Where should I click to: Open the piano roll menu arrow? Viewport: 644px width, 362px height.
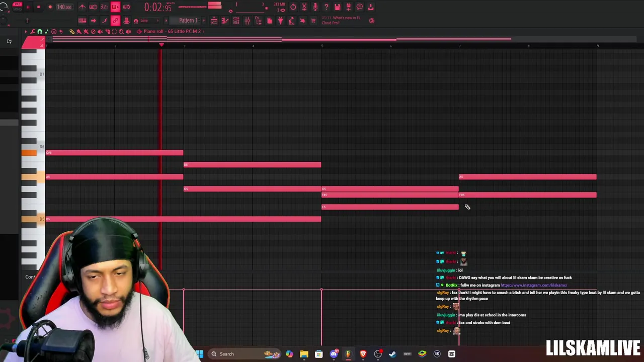(26, 31)
